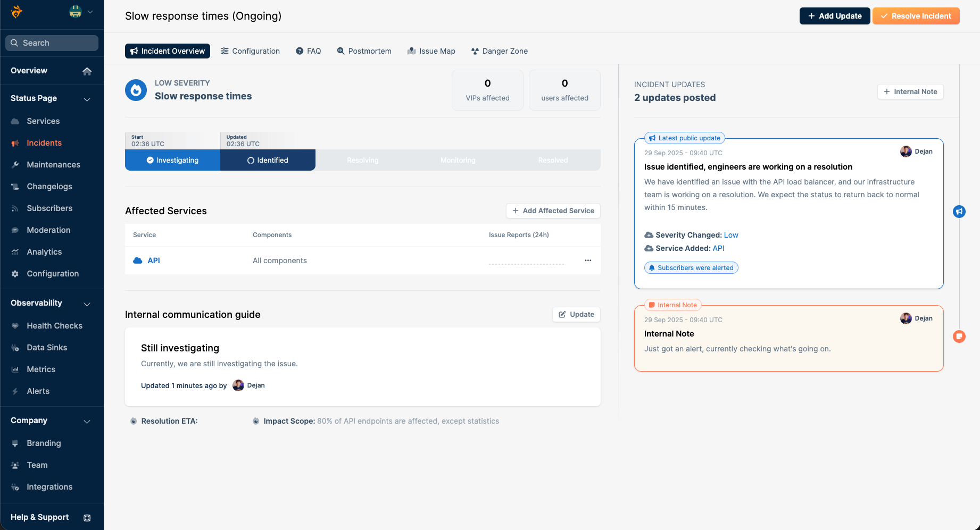Collapse the Observability sidebar section
Viewport: 980px width, 530px height.
coord(87,304)
